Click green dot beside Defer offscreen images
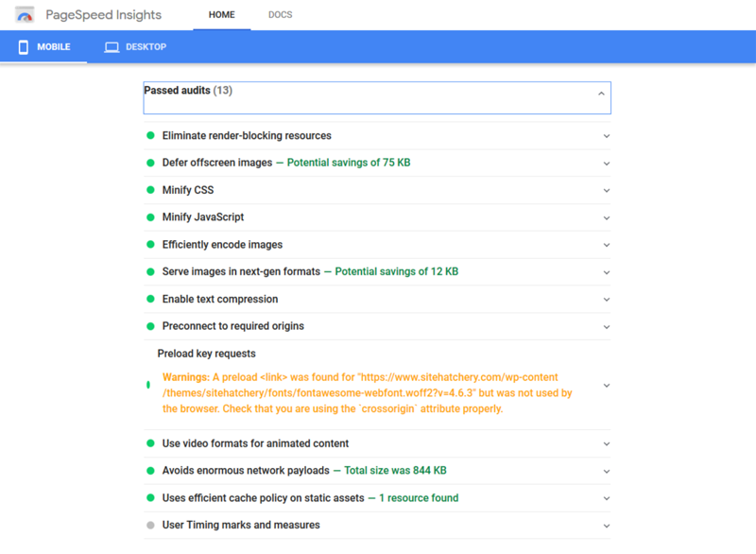This screenshot has width=756, height=554. [150, 163]
